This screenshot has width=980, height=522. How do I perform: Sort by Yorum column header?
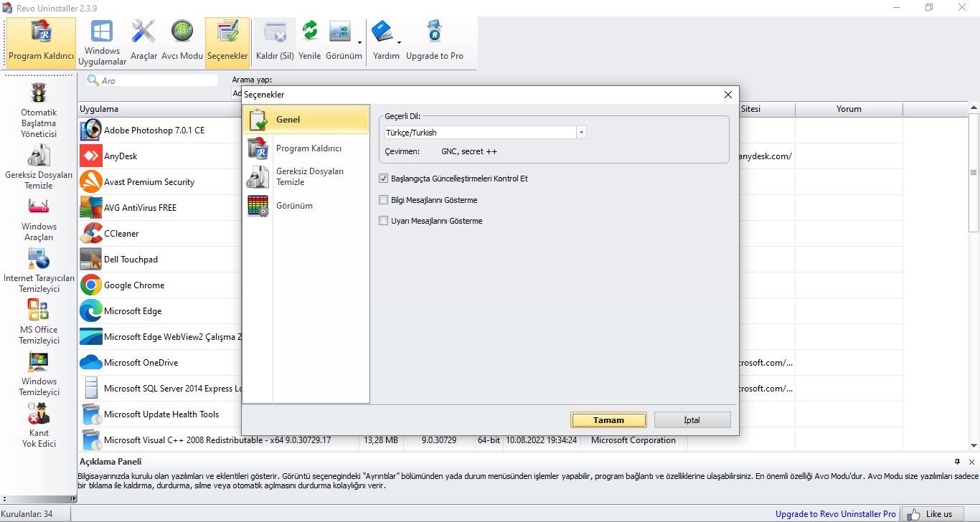(x=849, y=109)
